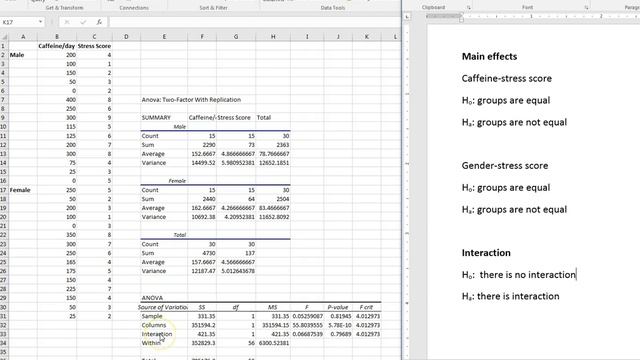Viewport: 640px width, 360px height.
Task: Click the "Female" cell in column A
Action: [23, 190]
